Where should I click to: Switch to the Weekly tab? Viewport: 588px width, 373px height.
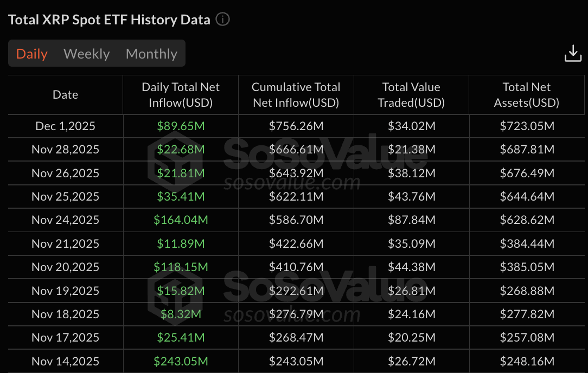87,54
